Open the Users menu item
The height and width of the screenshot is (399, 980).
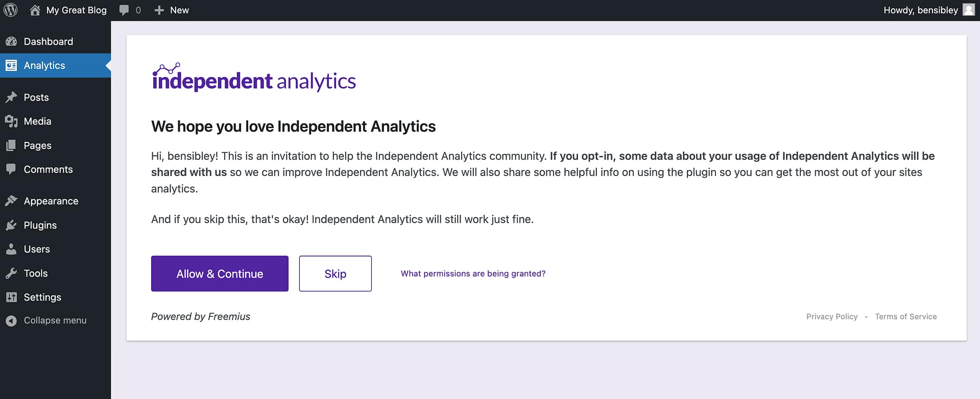coord(37,249)
